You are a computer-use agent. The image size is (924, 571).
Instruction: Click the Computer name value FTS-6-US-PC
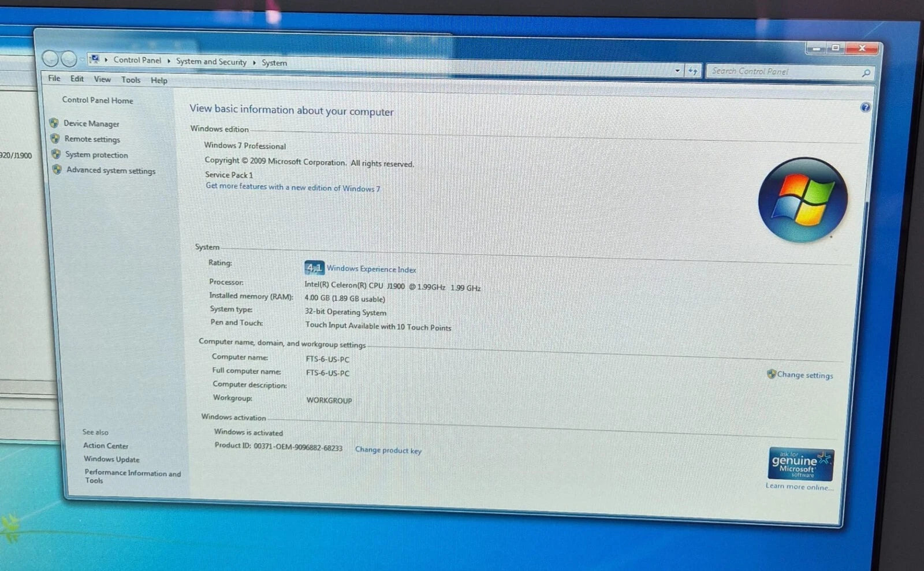(x=327, y=359)
